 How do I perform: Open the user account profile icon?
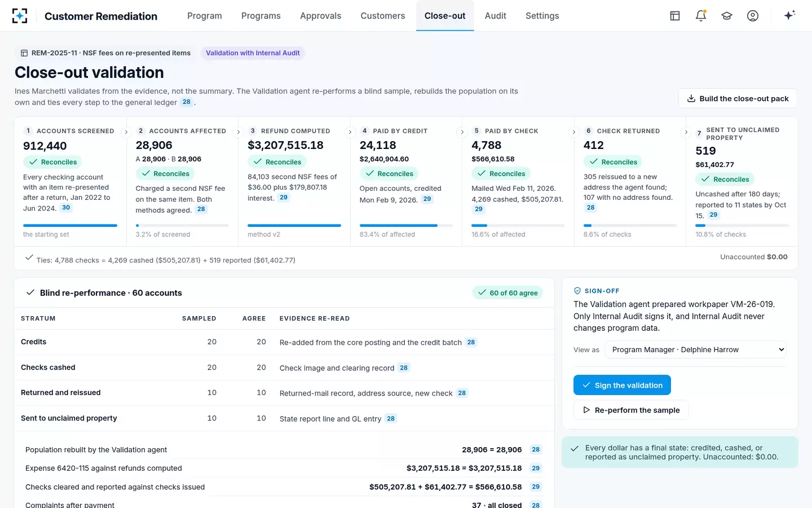point(753,16)
